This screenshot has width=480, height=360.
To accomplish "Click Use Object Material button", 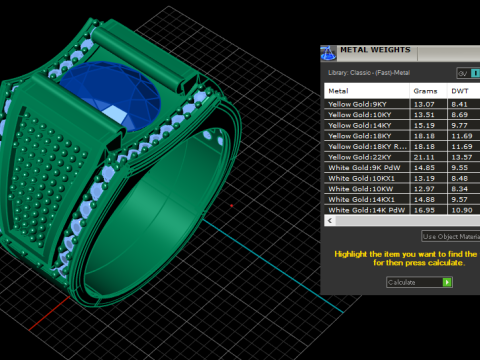I will point(450,236).
